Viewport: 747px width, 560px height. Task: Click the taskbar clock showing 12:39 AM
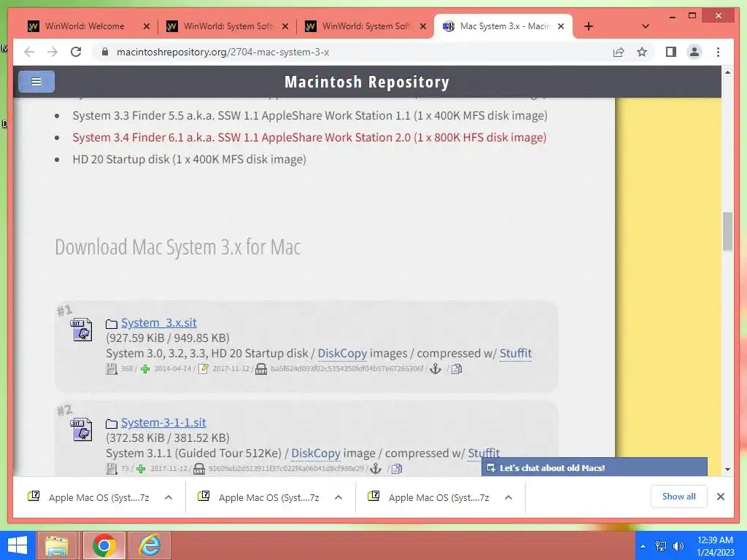[x=715, y=545]
